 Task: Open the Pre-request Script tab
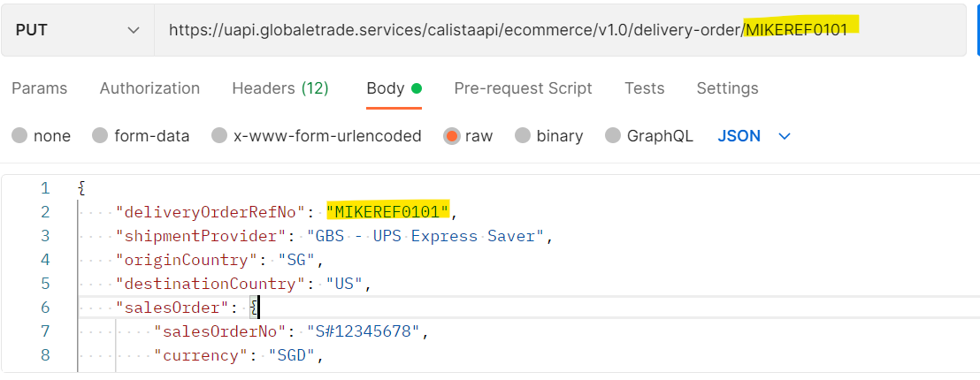click(523, 88)
